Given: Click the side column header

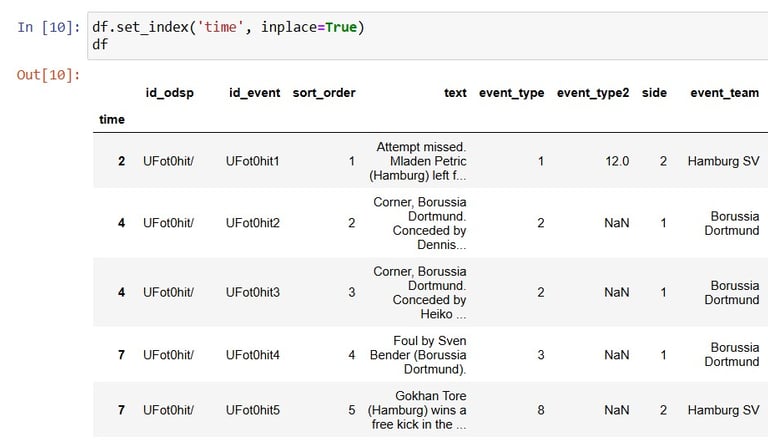Looking at the screenshot, I should coord(654,93).
